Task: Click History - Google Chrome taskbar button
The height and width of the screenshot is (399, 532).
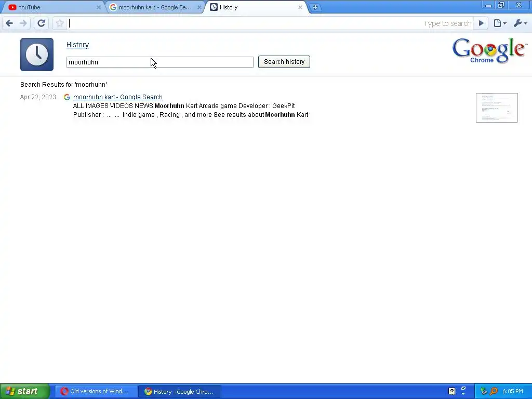Action: pos(180,391)
